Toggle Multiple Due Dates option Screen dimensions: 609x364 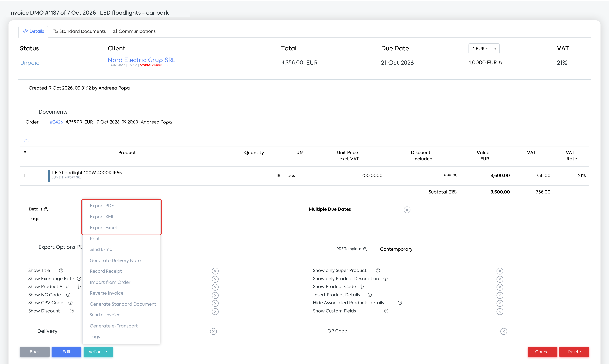click(407, 210)
